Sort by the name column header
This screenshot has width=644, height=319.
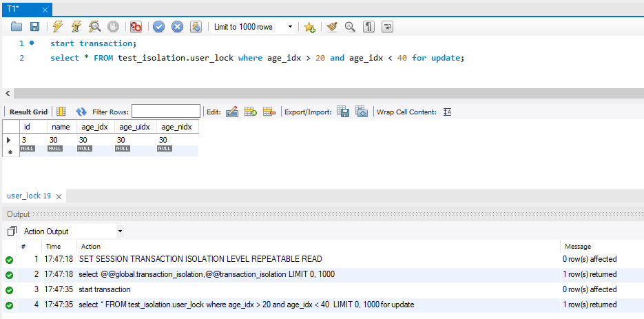point(61,127)
